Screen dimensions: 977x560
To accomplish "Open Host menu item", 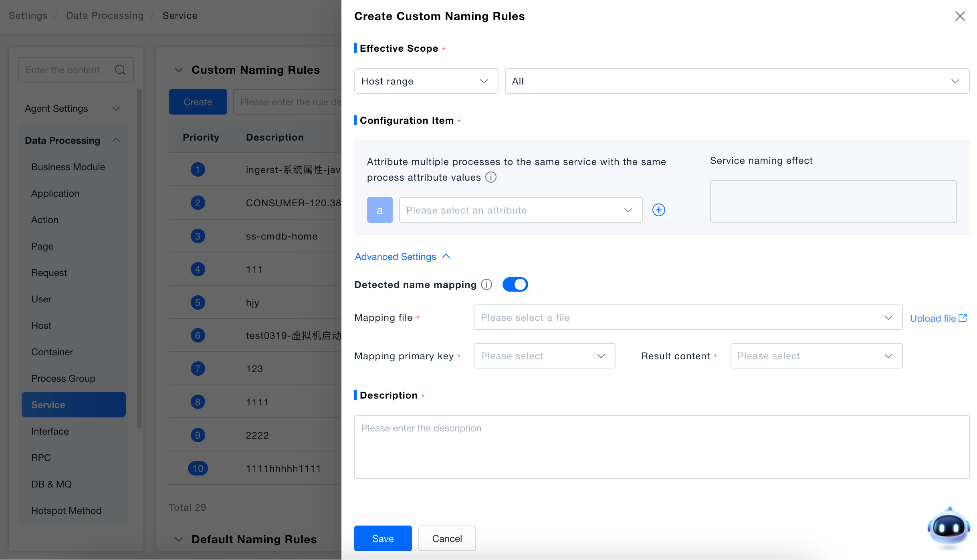I will click(73, 326).
